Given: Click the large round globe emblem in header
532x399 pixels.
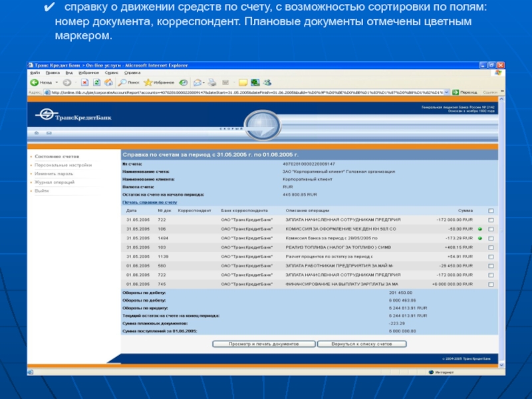Looking at the screenshot, I should pyautogui.click(x=262, y=124).
